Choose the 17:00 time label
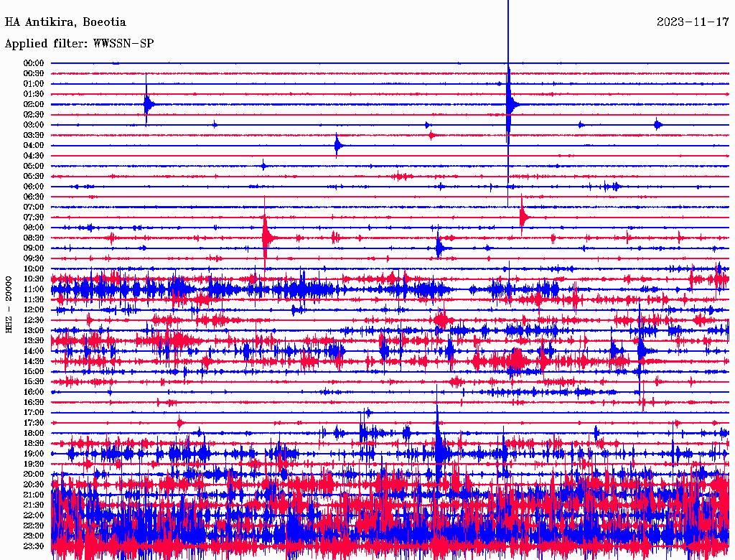Image resolution: width=735 pixels, height=560 pixels. coord(34,412)
